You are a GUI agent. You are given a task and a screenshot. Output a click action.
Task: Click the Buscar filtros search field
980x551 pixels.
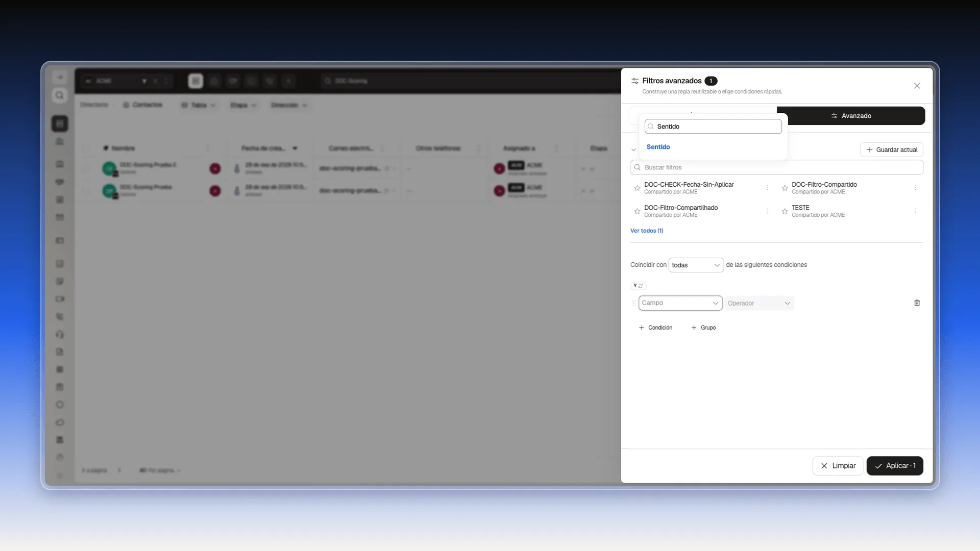(x=776, y=167)
